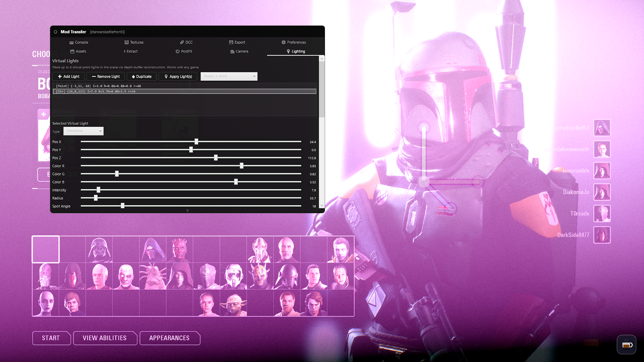Switch to the Lighting tab
The image size is (644, 362).
296,51
